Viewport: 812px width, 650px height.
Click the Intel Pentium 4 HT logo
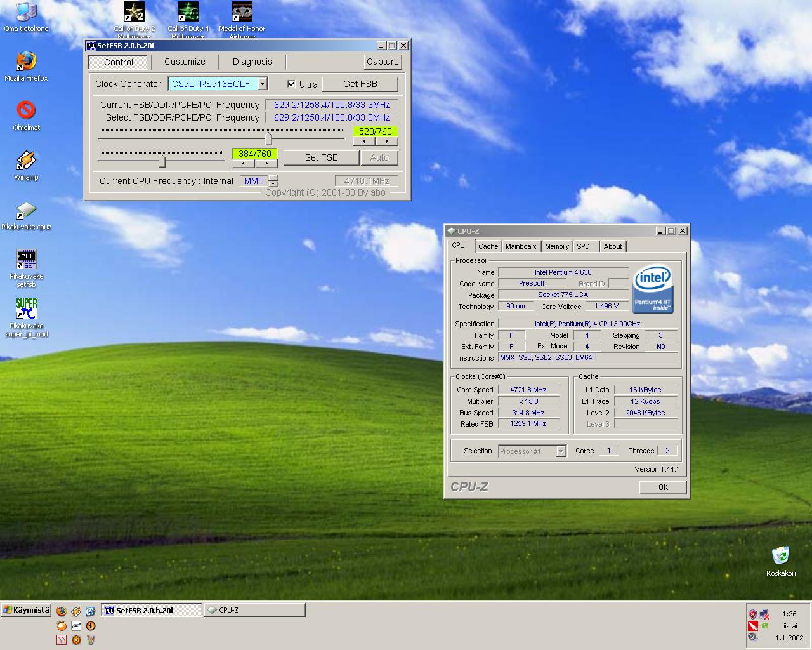point(653,288)
